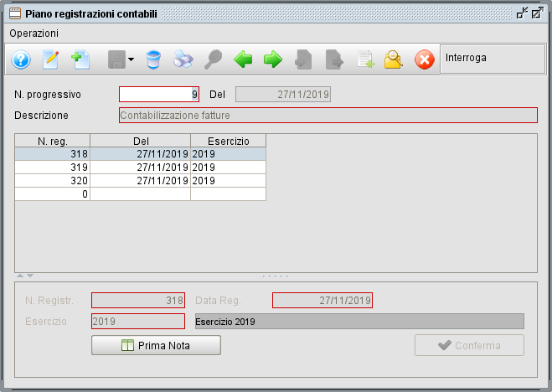This screenshot has height=392, width=552.
Task: Open the help question mark icon
Action: [x=21, y=59]
